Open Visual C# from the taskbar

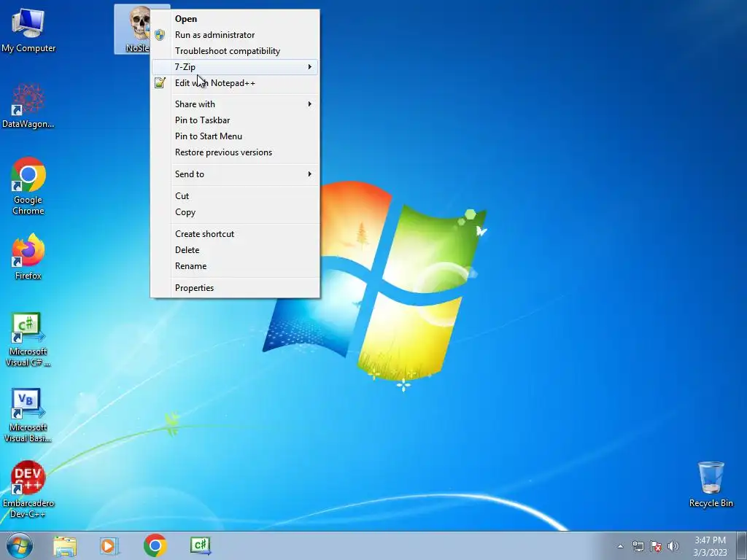(x=200, y=545)
